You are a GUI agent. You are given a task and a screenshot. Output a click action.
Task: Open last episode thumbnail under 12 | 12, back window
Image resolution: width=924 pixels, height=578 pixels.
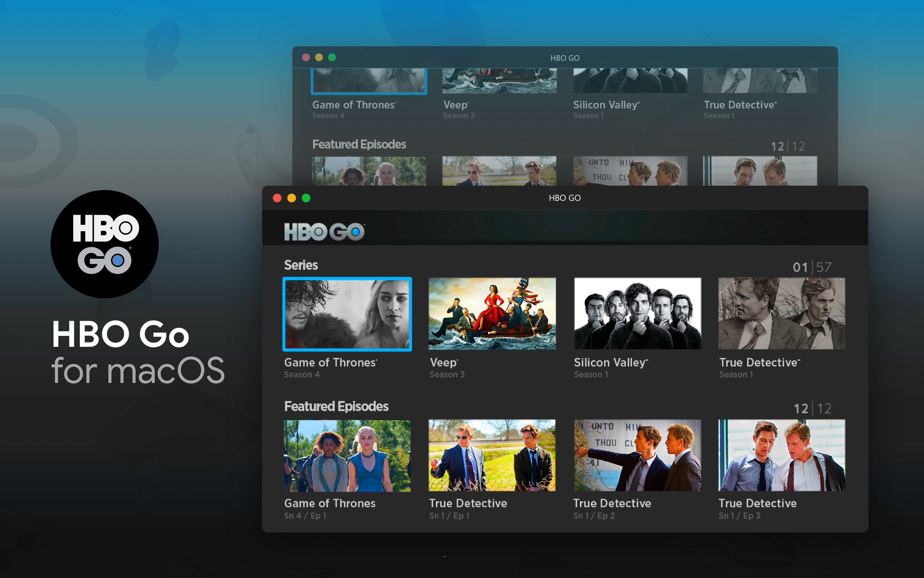pos(760,171)
